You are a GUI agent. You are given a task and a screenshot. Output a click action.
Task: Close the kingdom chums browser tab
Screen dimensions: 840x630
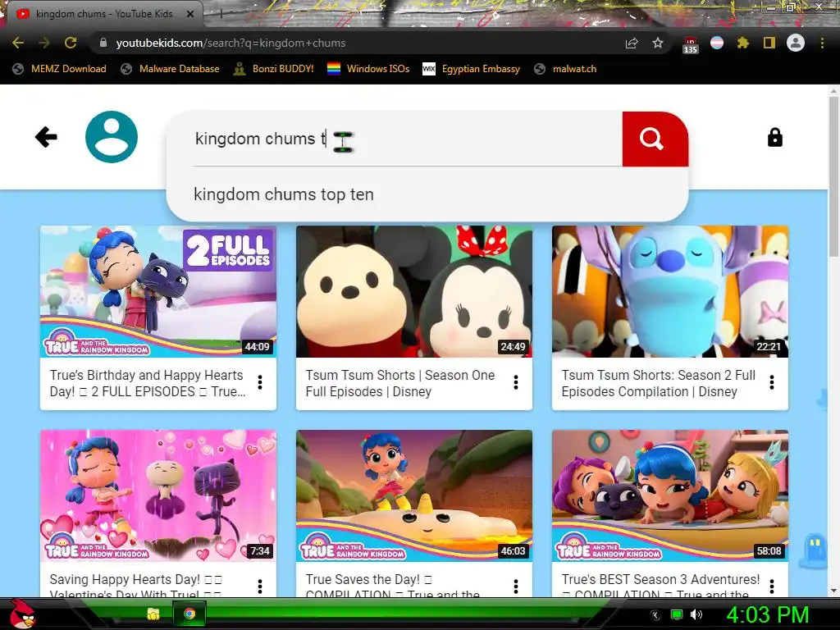[190, 15]
